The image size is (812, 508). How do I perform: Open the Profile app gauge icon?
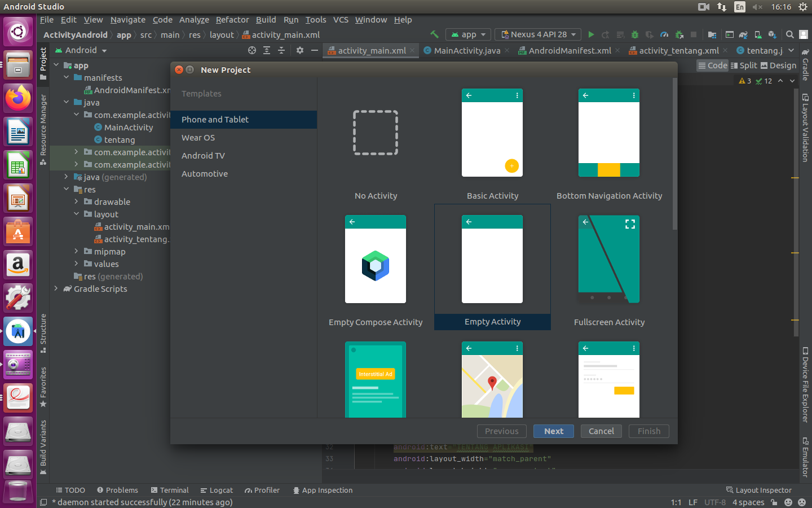point(664,34)
